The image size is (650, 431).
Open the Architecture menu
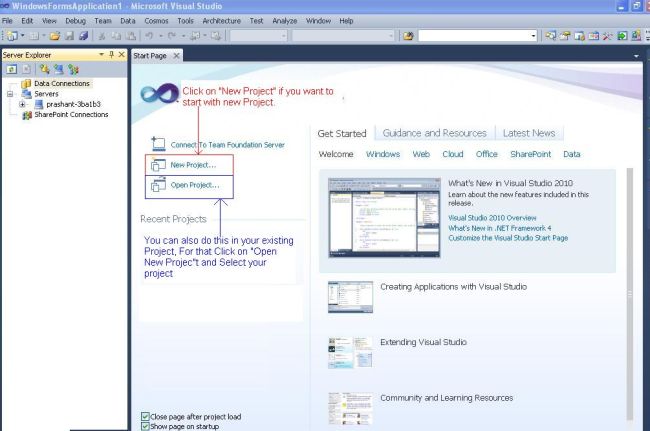click(221, 21)
